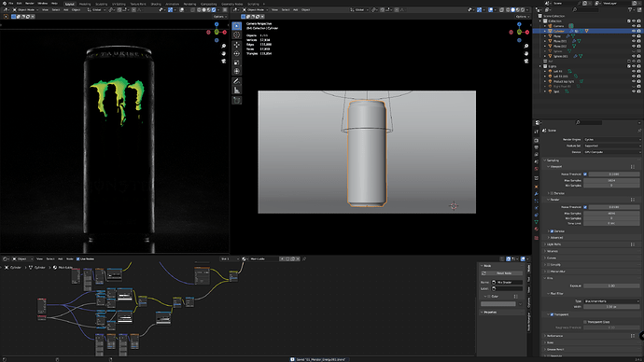Expand the Volumes panel
Image resolution: width=644 pixels, height=362 pixels.
(553, 251)
